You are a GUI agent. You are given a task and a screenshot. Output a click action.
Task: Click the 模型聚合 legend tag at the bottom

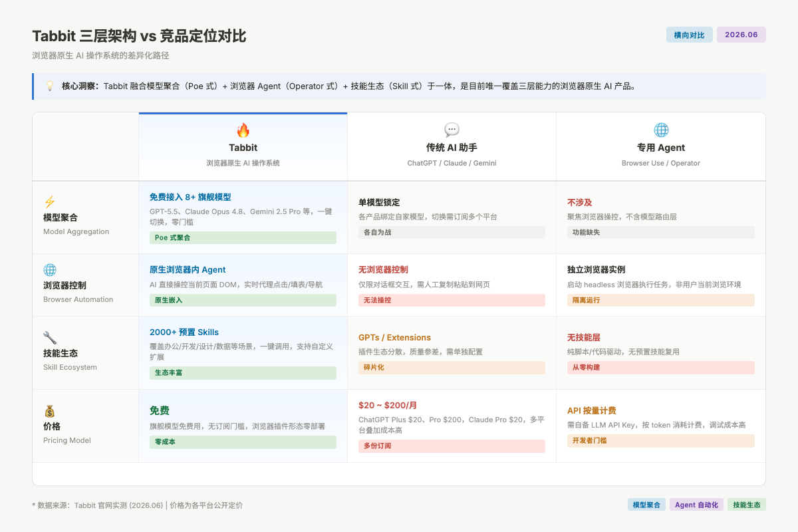pyautogui.click(x=646, y=505)
